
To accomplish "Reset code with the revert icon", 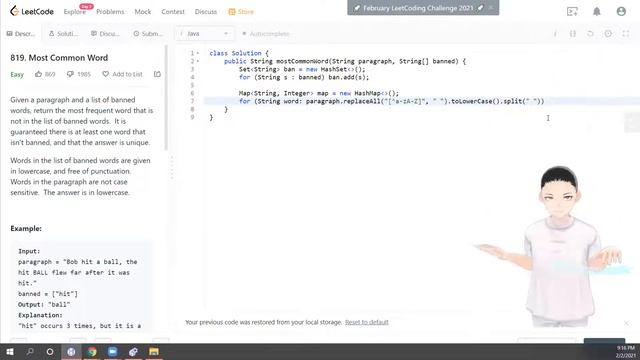I will coord(590,34).
